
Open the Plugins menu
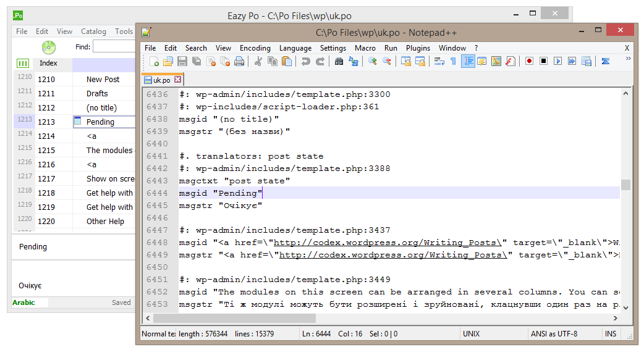point(418,48)
